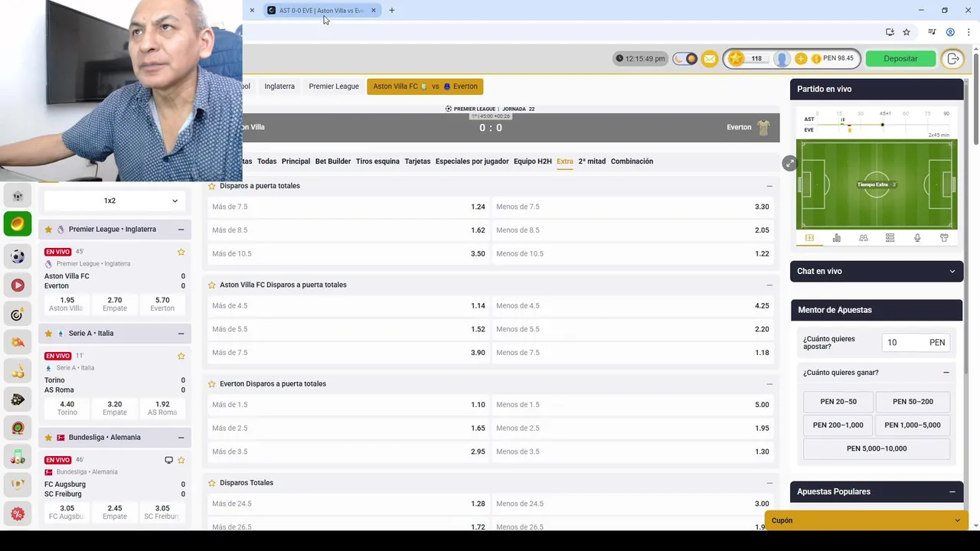Open the red play live-streaming icon

click(18, 285)
